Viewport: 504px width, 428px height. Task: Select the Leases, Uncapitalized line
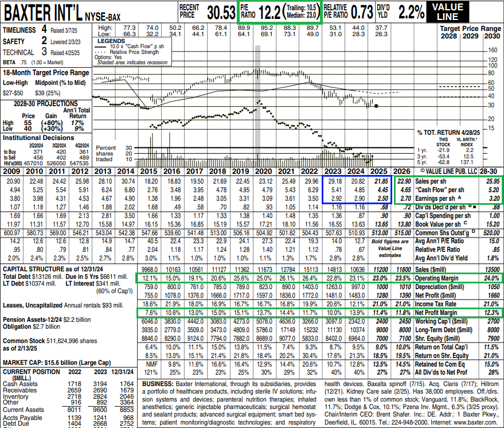coord(63,305)
